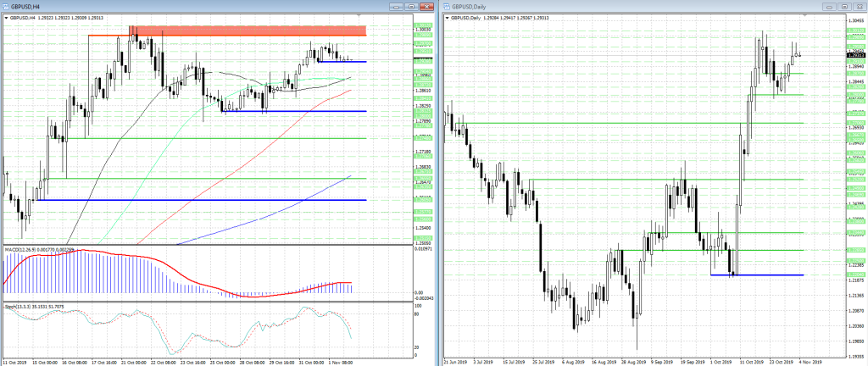Select the red resistance zone rectangle

point(254,30)
